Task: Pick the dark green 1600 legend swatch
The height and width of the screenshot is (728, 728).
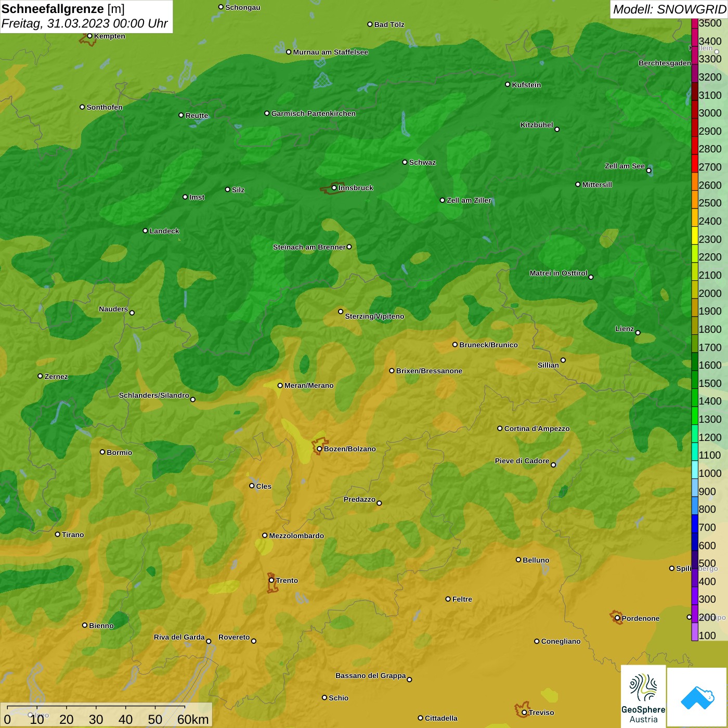Action: 695,361
